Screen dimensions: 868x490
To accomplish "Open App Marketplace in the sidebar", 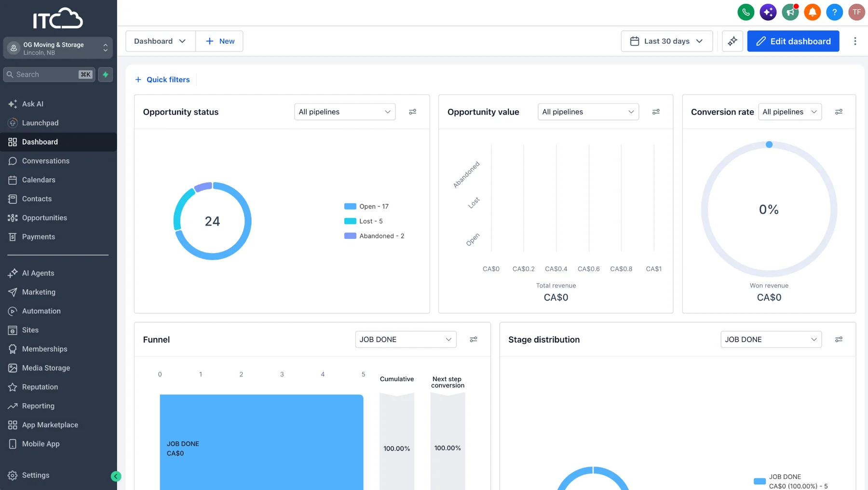I will pos(58,425).
